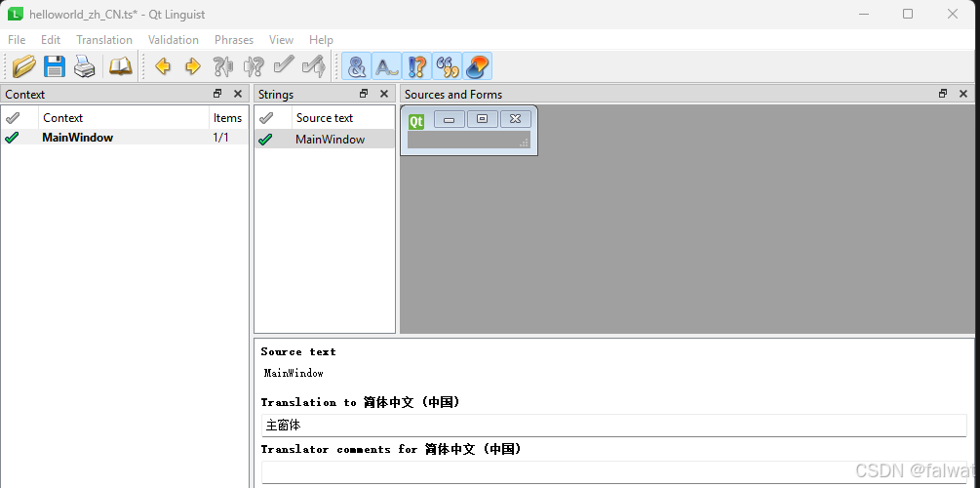Sort by the Items column header

[227, 118]
